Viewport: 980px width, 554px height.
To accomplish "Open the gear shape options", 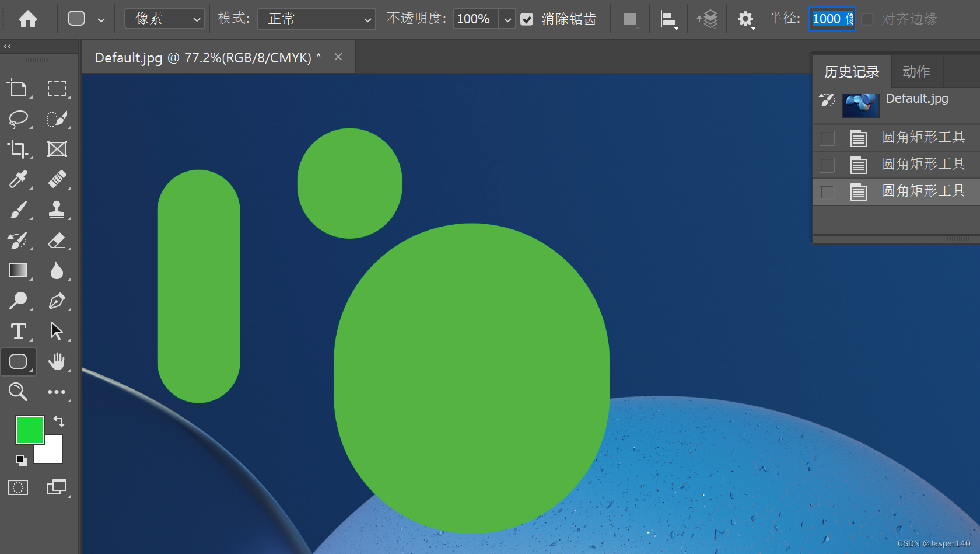I will point(745,19).
